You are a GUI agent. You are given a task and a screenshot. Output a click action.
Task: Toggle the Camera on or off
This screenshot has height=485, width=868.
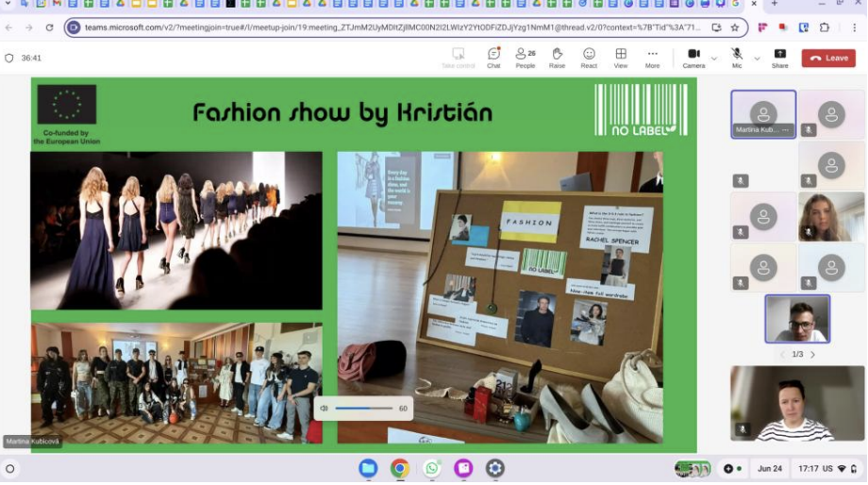tap(693, 58)
